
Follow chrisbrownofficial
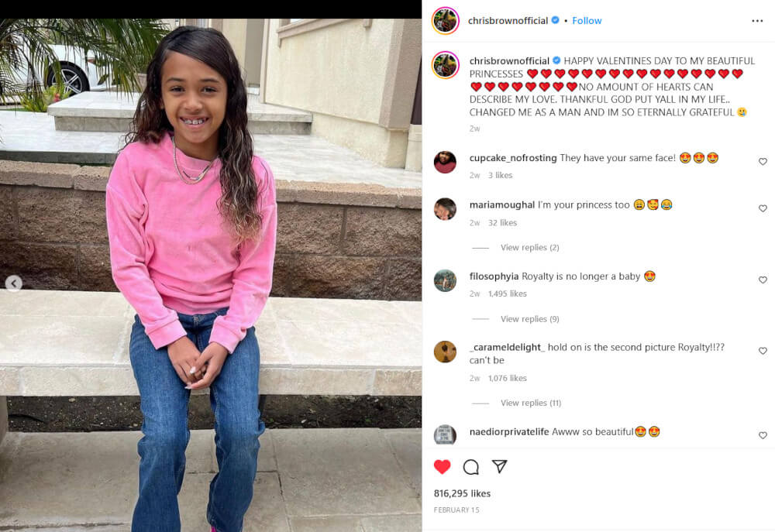[587, 21]
